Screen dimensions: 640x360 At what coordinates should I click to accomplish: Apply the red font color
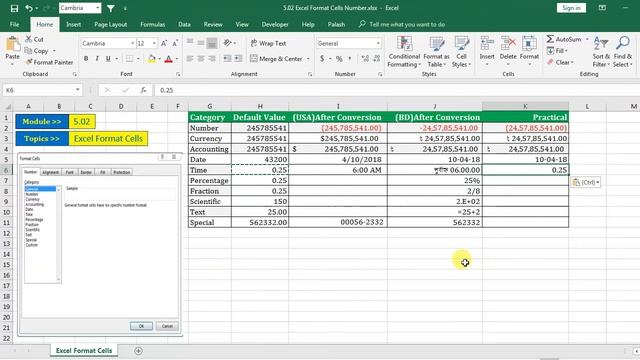click(x=169, y=59)
